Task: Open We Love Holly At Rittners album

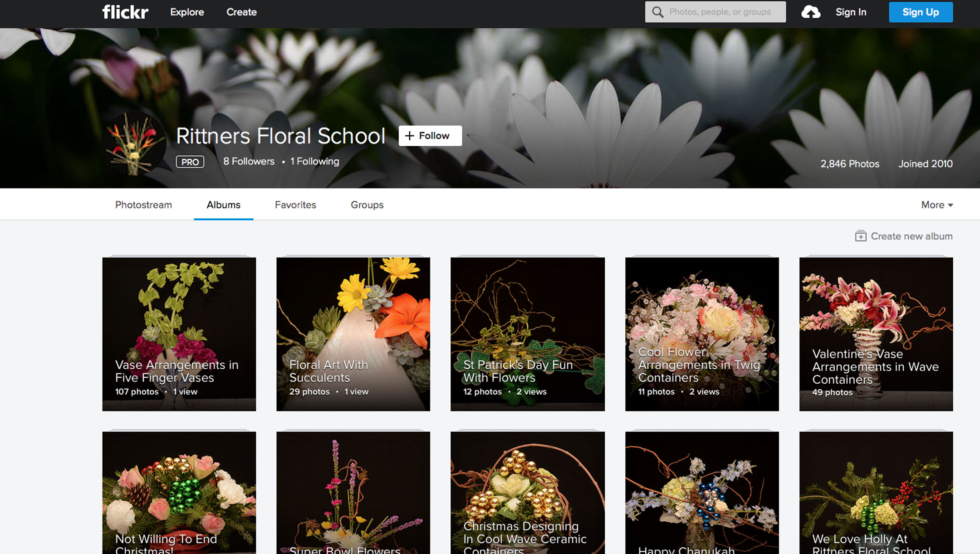Action: click(x=876, y=493)
